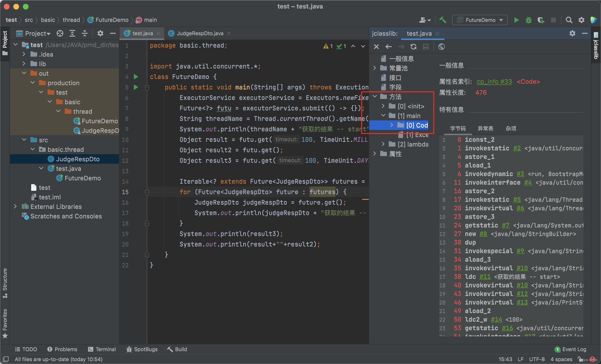Refresh the jclasslib bytecode view
Viewport: 601px width, 364px height.
click(414, 47)
